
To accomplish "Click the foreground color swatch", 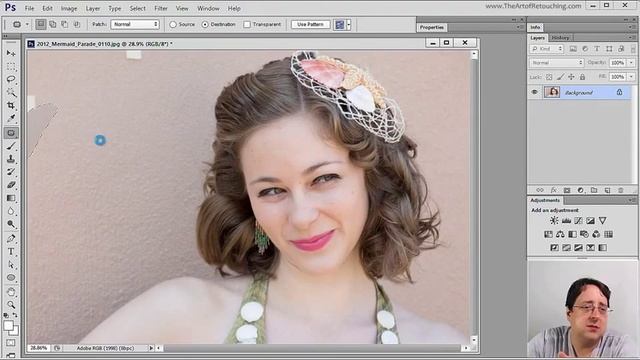I will pos(8,325).
